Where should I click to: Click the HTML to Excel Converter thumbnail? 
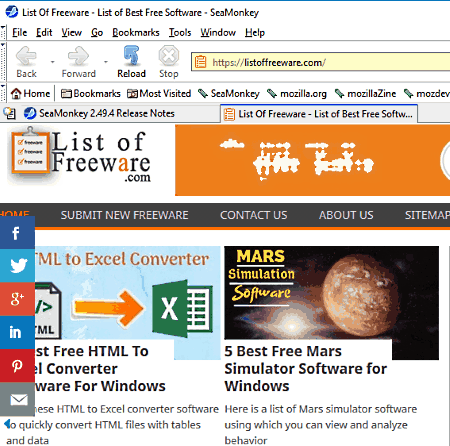tap(127, 293)
